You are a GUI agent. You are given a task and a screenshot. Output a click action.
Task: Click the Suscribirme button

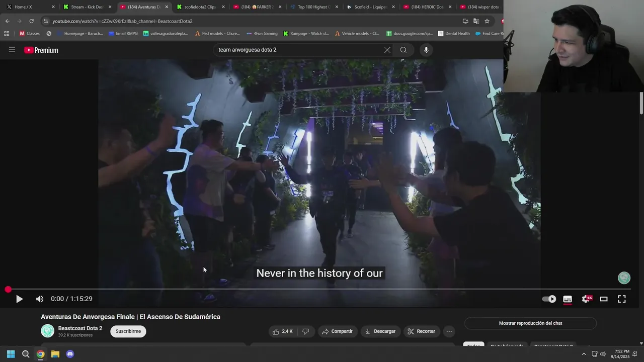[128, 331]
